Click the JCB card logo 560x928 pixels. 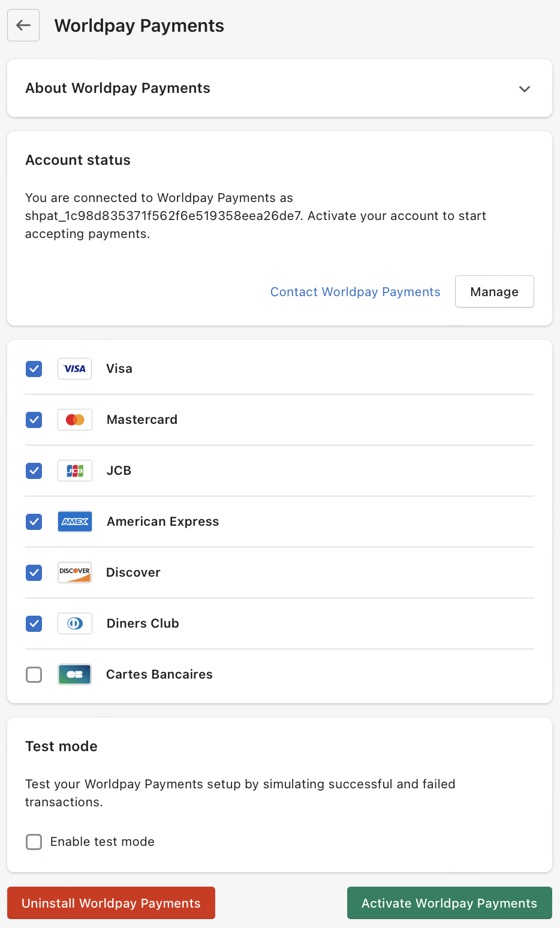click(75, 471)
